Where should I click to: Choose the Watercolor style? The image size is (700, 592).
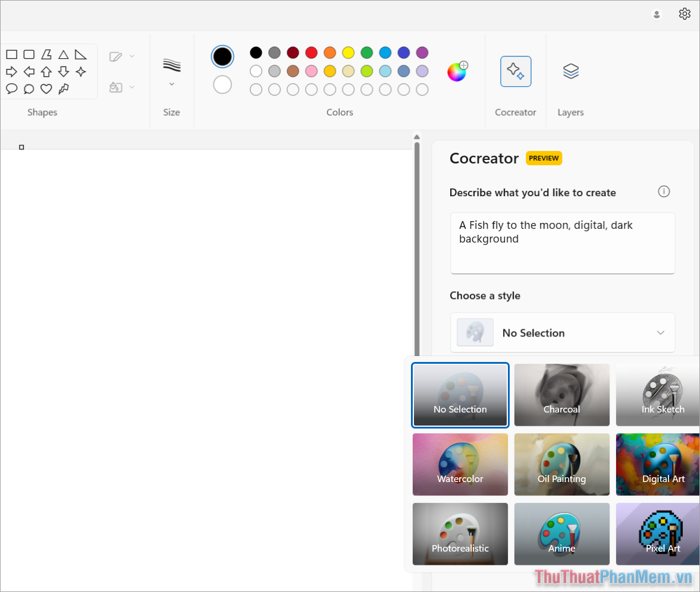[460, 464]
